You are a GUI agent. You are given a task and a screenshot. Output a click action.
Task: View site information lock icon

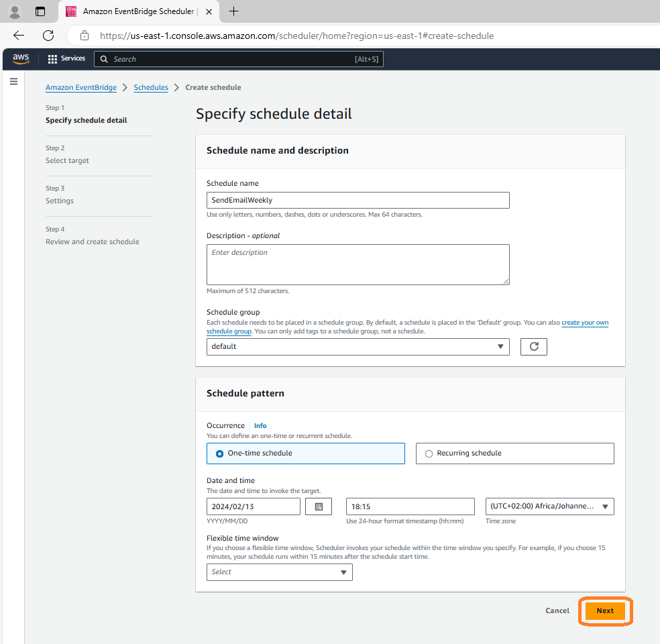click(x=85, y=36)
